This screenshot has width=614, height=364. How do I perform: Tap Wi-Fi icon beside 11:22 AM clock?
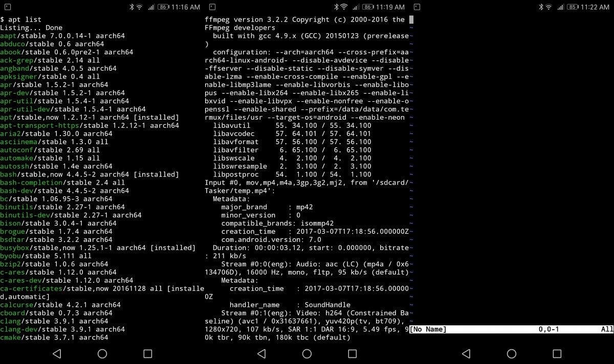pyautogui.click(x=549, y=7)
